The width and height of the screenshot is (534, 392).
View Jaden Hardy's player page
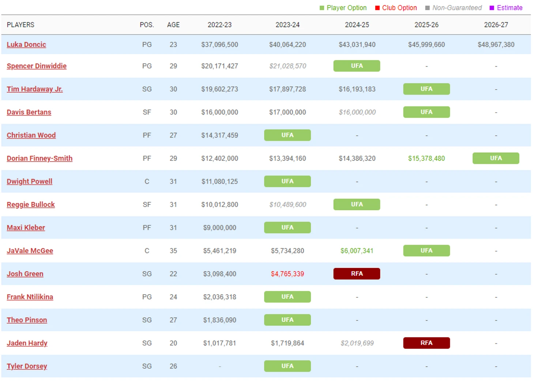pyautogui.click(x=27, y=343)
